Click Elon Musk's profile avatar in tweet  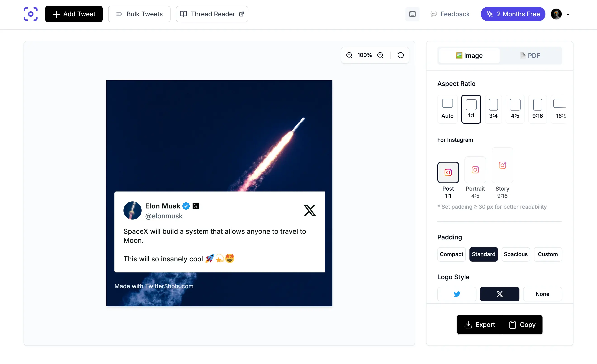[132, 210]
